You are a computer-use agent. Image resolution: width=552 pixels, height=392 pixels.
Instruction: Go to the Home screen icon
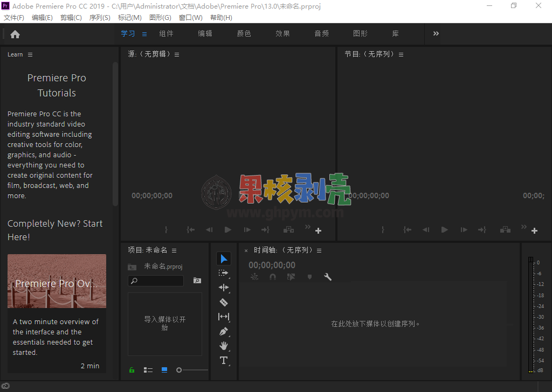pos(15,34)
